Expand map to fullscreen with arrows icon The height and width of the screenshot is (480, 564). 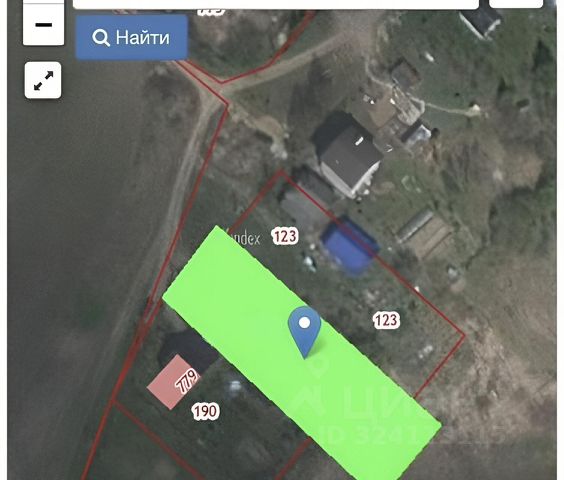pyautogui.click(x=43, y=80)
